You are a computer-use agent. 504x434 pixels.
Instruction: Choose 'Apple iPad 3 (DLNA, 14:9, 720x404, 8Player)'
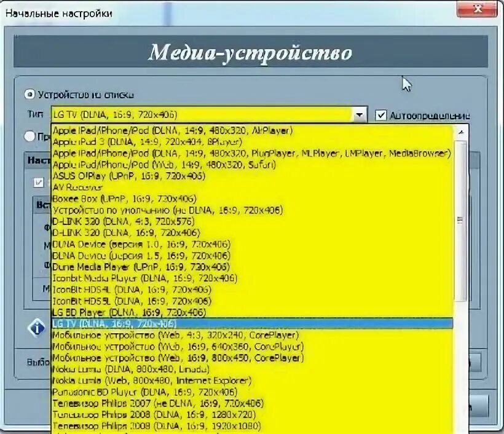pos(252,142)
